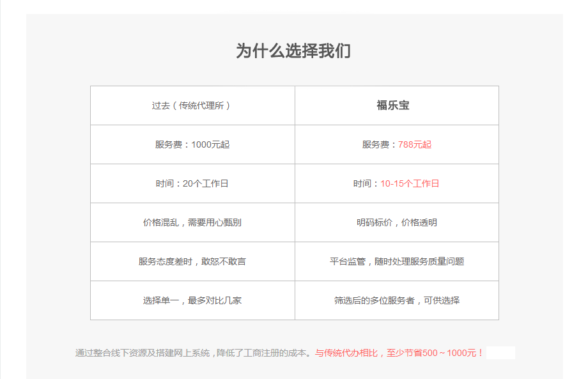Select the cell 选择单一，最多对比几家
Image resolution: width=588 pixels, height=379 pixels.
click(x=192, y=300)
